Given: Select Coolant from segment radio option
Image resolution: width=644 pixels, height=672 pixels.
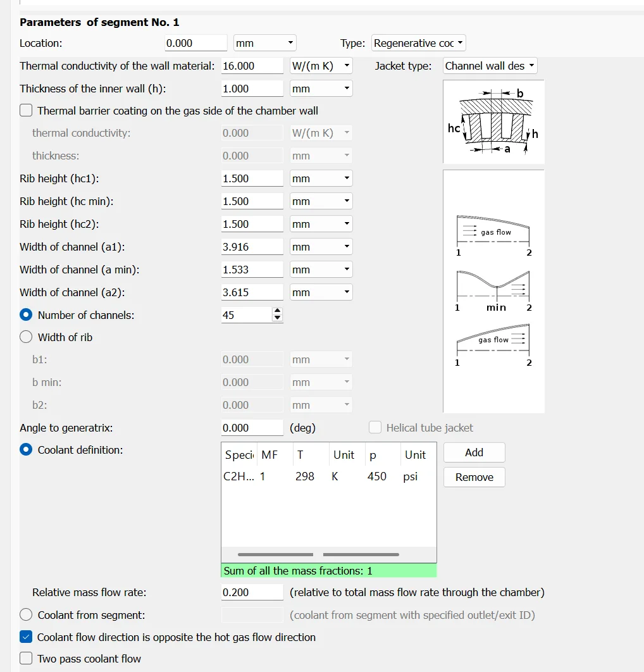Looking at the screenshot, I should point(27,615).
